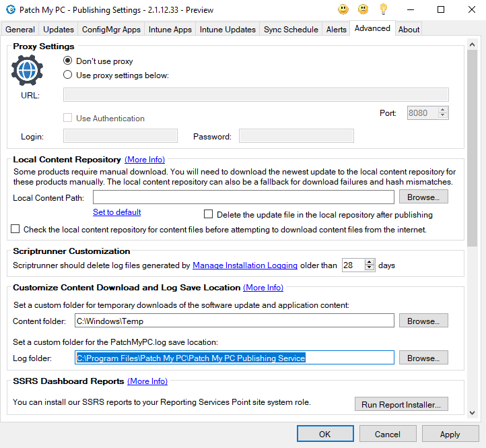
Task: Go to the Intune Apps tab
Action: point(170,30)
